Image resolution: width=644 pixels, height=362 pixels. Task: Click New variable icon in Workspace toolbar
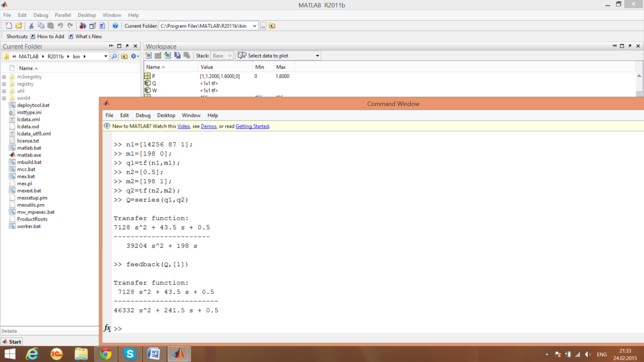tap(149, 55)
